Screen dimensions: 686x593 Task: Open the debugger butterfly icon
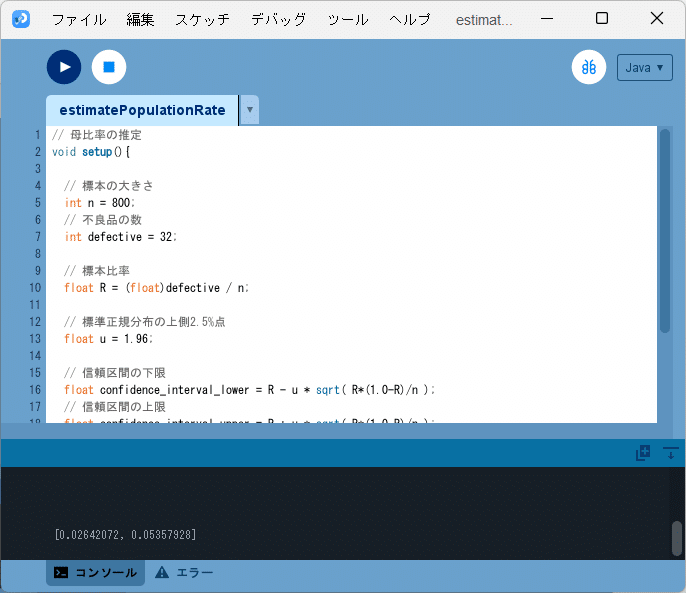[589, 67]
